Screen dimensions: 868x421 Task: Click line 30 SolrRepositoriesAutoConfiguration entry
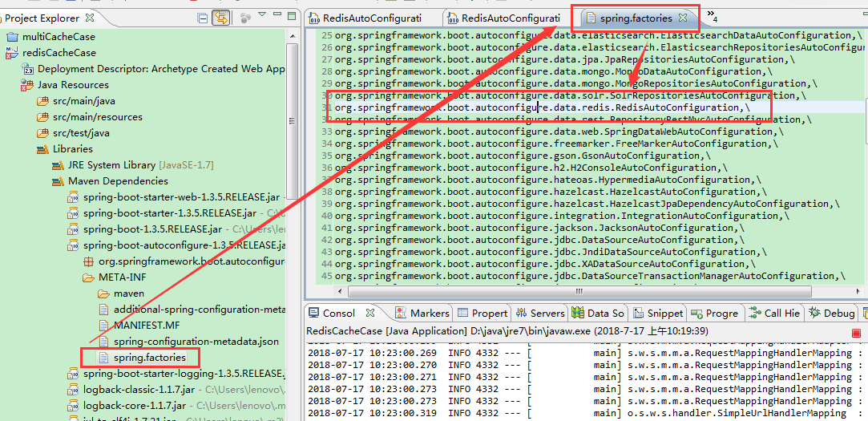(570, 95)
